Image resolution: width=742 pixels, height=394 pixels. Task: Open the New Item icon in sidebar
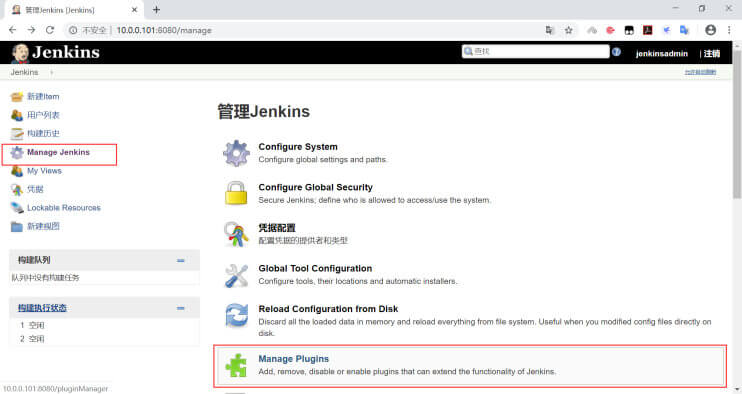[17, 97]
